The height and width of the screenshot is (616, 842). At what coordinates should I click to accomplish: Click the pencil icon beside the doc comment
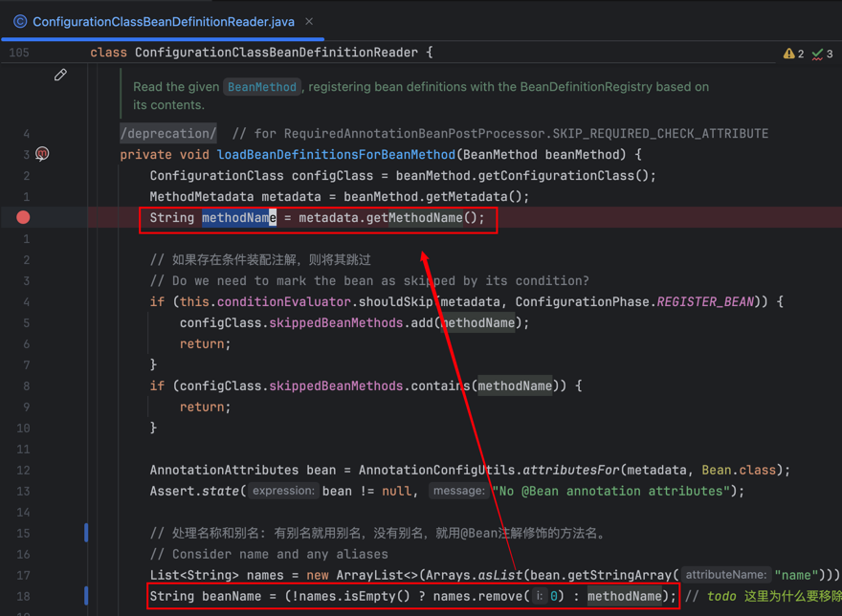pos(60,75)
